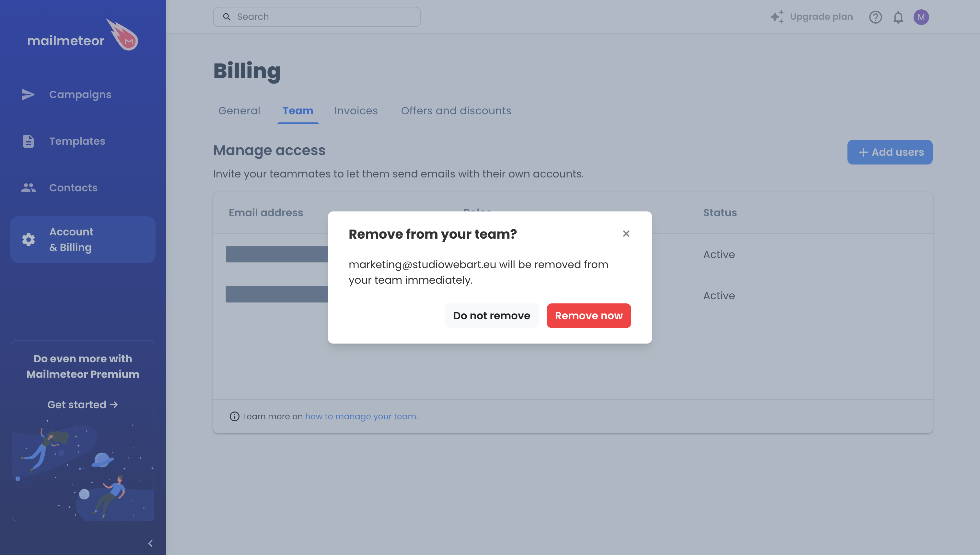
Task: Cancel with Do not remove
Action: 491,316
